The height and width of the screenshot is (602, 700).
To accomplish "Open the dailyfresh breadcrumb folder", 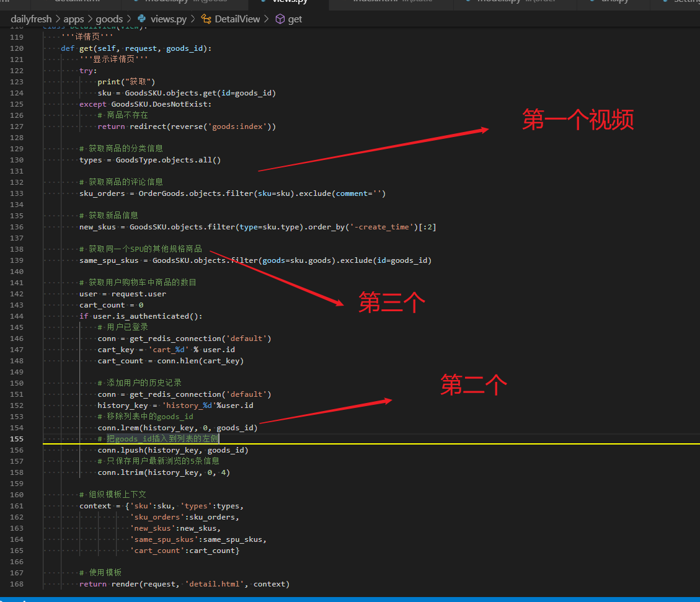I will (31, 19).
